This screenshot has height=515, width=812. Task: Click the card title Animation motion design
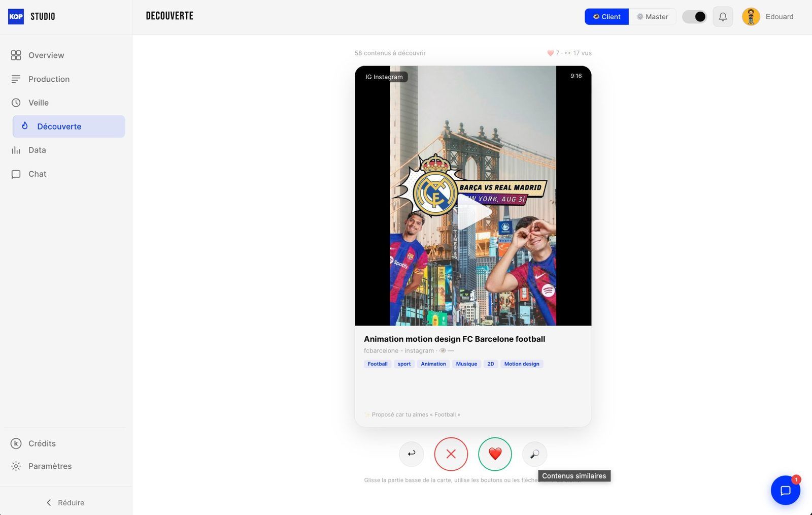455,339
